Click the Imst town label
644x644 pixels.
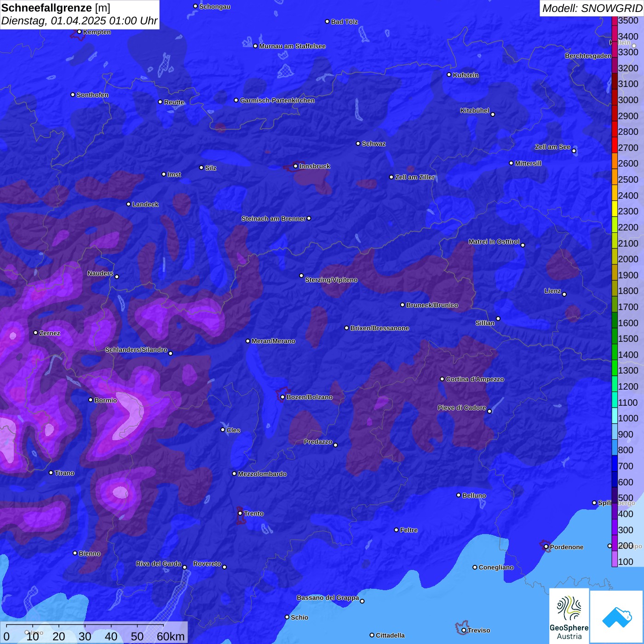tap(174, 174)
